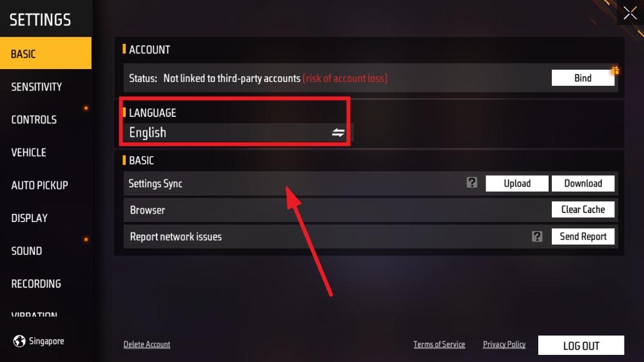Clear browser cache with Clear Cache
Viewport: 644px width, 362px height.
tap(583, 210)
